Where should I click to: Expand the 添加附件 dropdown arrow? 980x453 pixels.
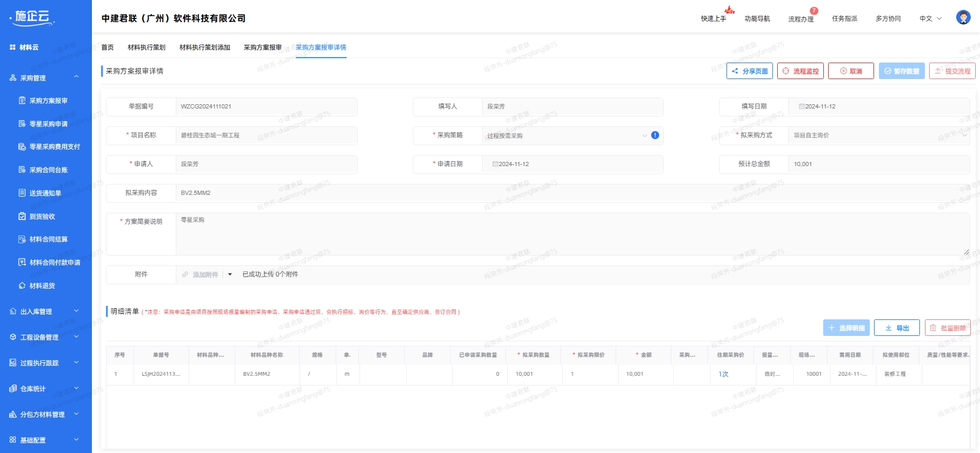230,275
